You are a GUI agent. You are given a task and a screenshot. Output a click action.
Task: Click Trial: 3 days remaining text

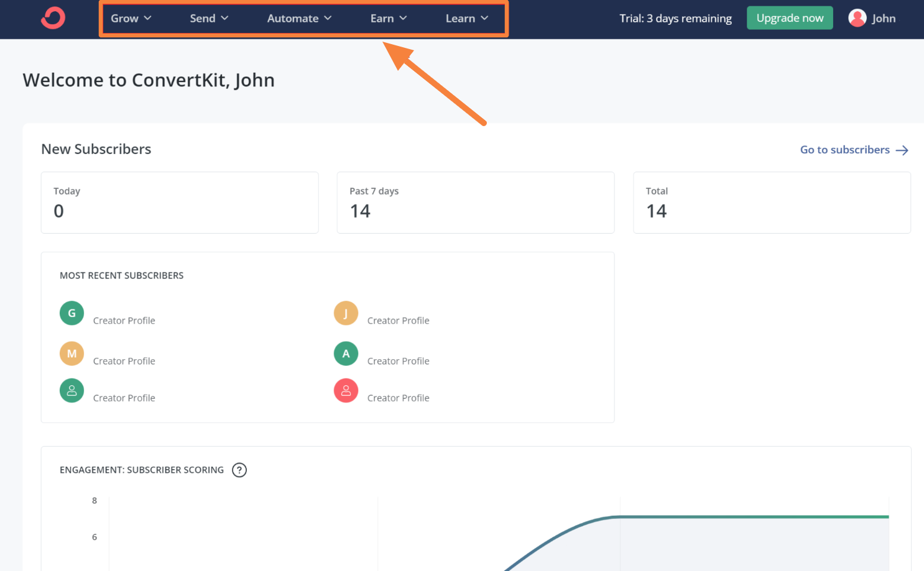[675, 19]
